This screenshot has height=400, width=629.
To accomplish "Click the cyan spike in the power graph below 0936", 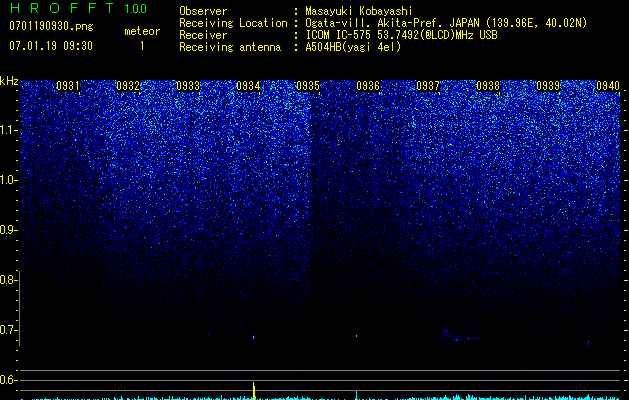I will tap(356, 395).
